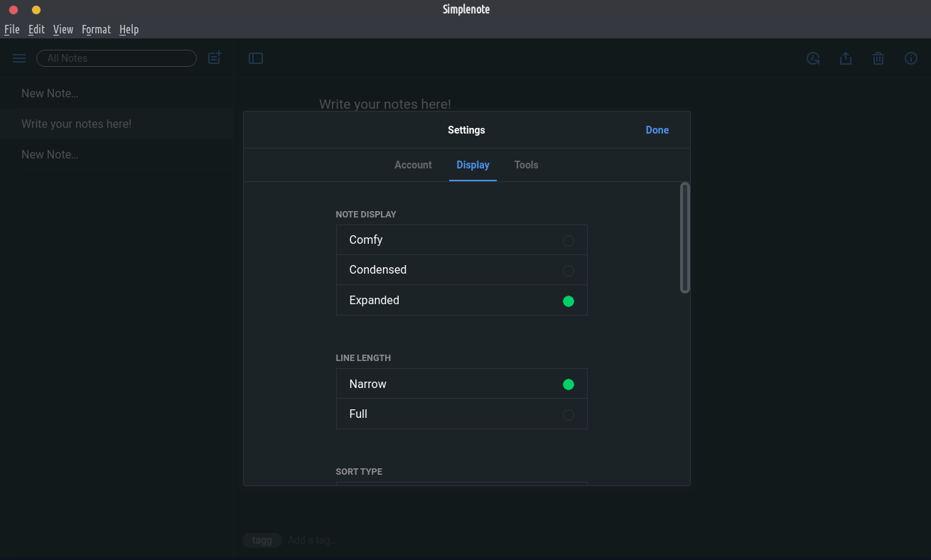Open the first New Note… entry
Viewport: 931px width, 560px height.
tap(117, 93)
